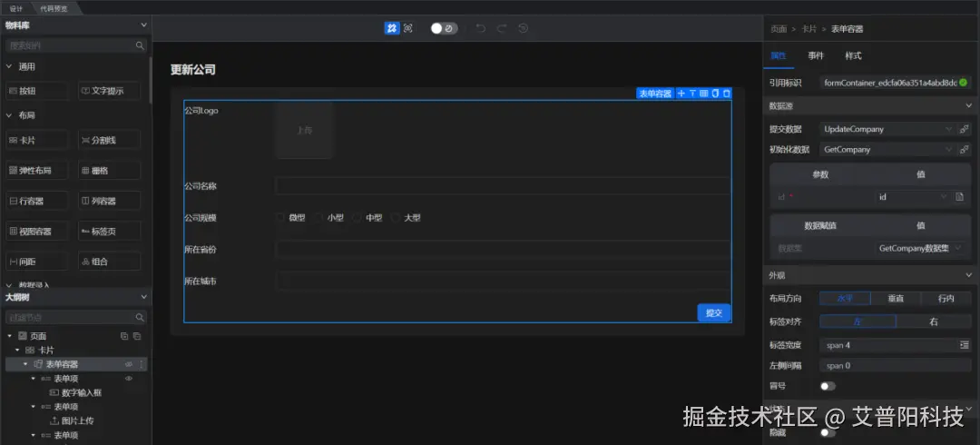Screen dimensions: 980x445
Task: Click the document icon next to id value
Action: tap(959, 196)
